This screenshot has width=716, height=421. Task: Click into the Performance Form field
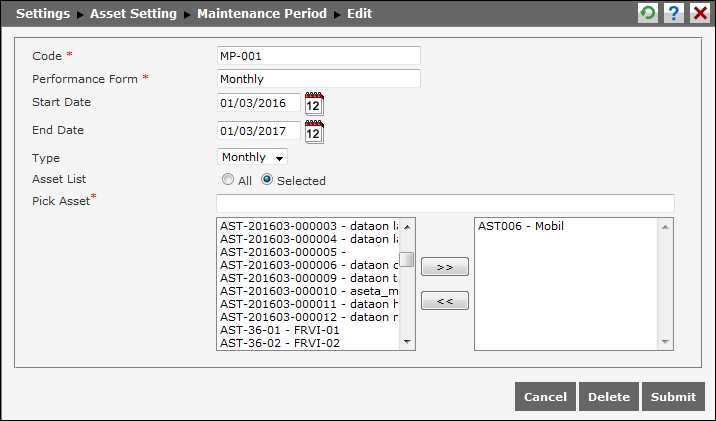[319, 79]
